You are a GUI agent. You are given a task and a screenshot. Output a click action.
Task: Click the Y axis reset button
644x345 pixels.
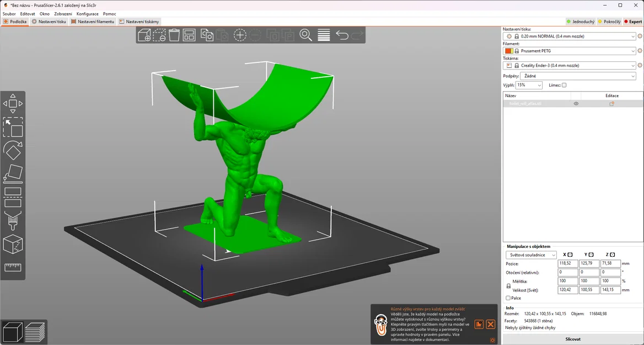pos(591,254)
